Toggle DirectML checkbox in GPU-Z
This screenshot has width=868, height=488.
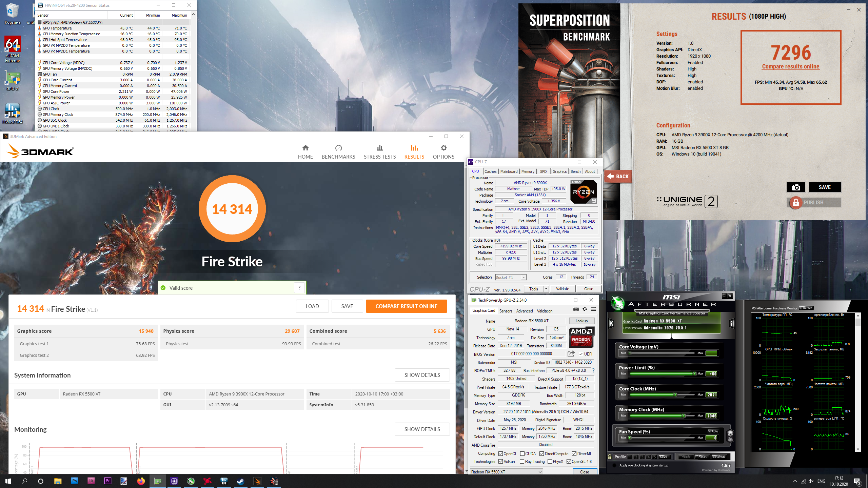tap(574, 453)
